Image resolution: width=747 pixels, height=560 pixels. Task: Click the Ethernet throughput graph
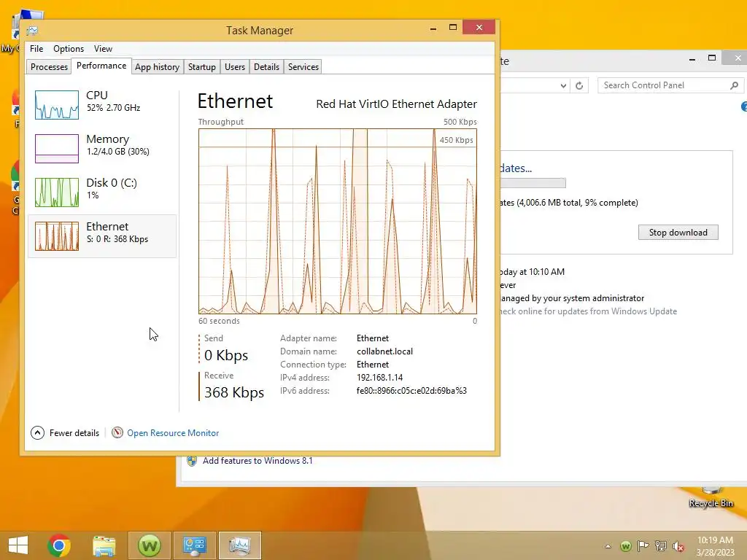coord(338,221)
